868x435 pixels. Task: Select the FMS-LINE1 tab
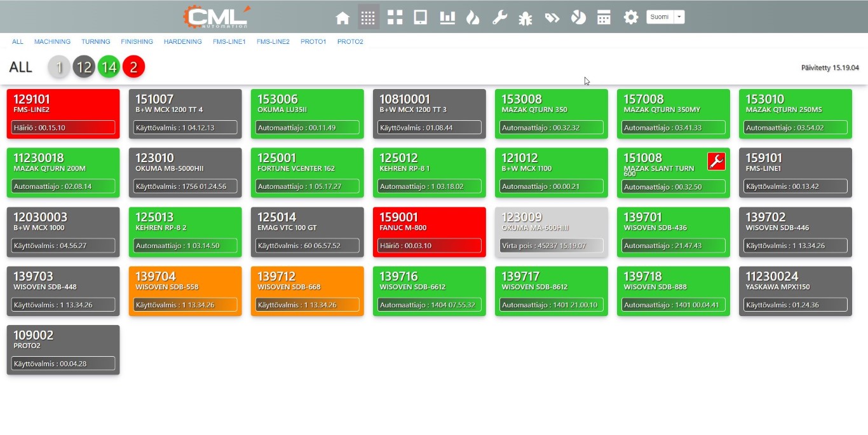pos(229,42)
